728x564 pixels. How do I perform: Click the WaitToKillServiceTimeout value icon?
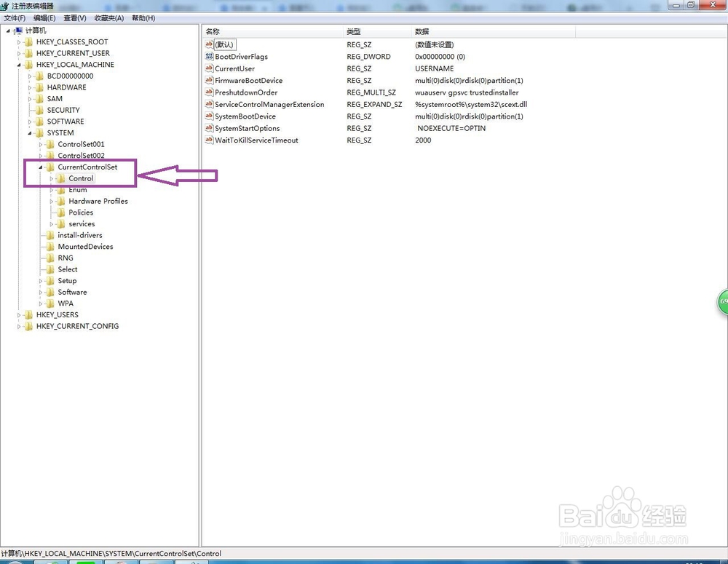point(209,140)
